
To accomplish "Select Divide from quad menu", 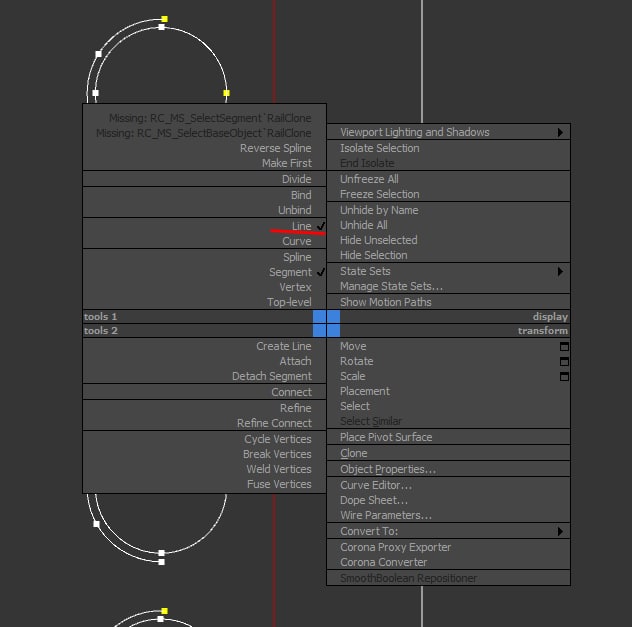I will click(x=296, y=179).
